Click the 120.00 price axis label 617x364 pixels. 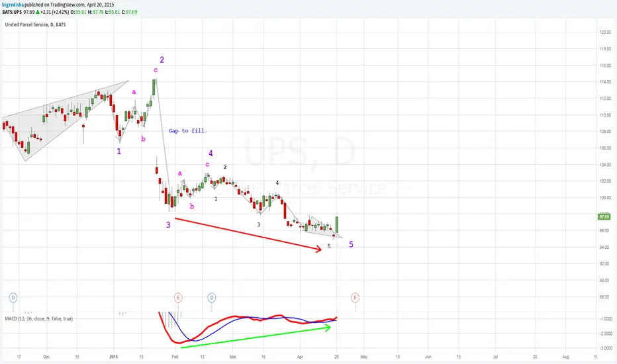click(x=605, y=32)
